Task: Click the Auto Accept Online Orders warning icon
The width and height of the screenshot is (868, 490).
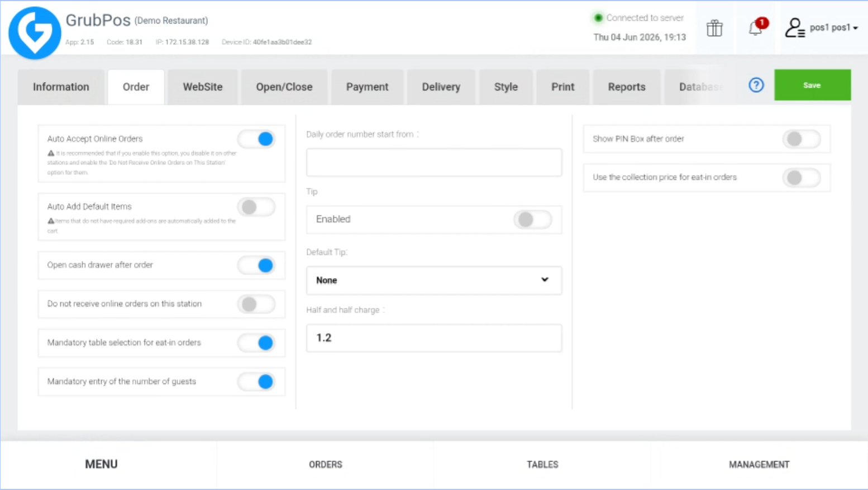Action: pos(51,153)
